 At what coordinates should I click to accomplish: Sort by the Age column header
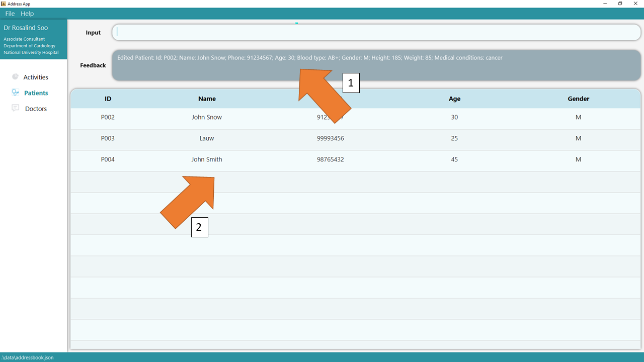coord(454,99)
